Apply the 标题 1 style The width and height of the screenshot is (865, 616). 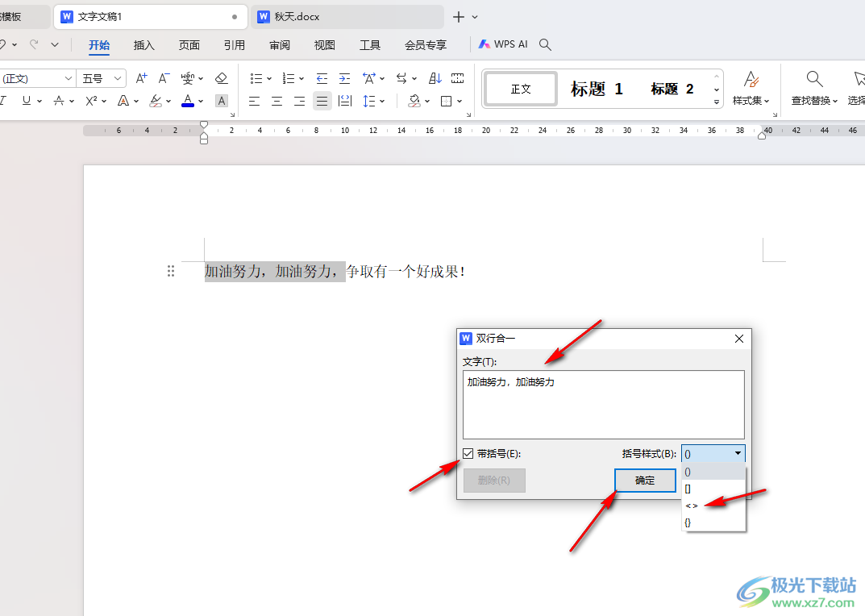pyautogui.click(x=597, y=89)
